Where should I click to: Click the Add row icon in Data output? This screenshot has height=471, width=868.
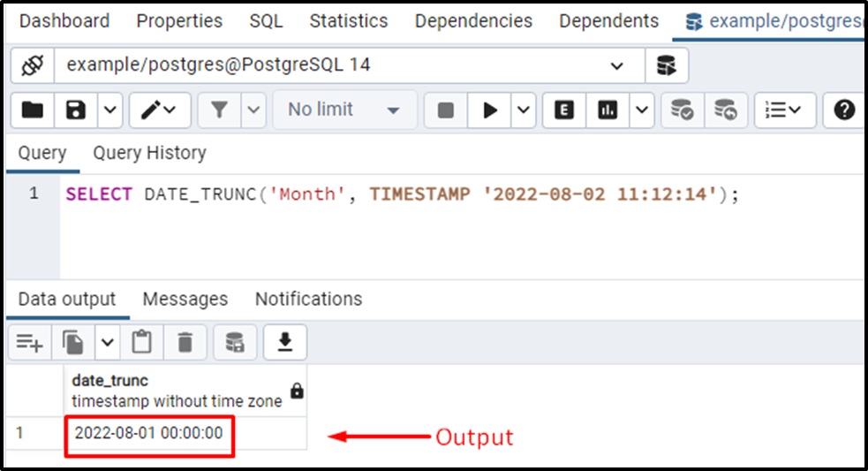[x=30, y=342]
